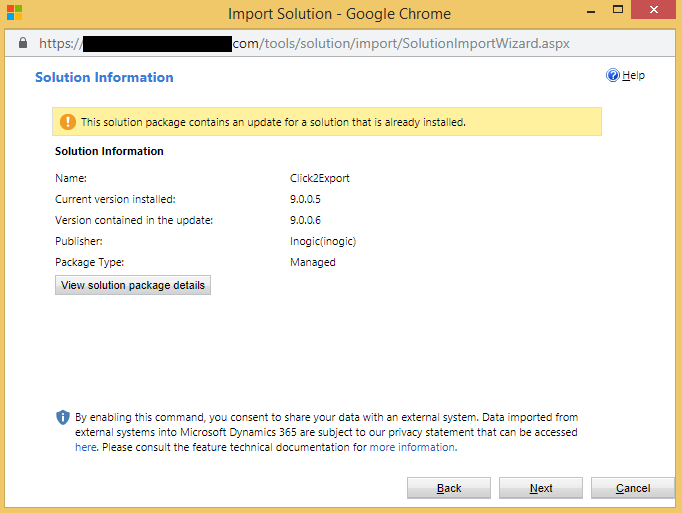This screenshot has height=513, width=682.
Task: Proceed with the Next button
Action: click(x=541, y=488)
